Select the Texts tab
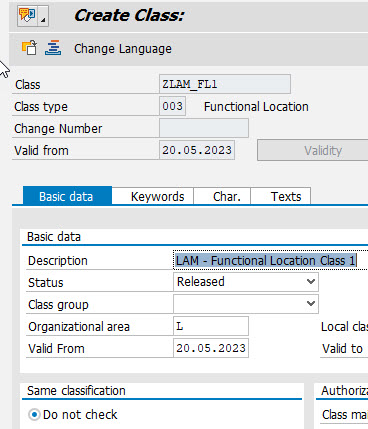The height and width of the screenshot is (429, 368). tap(286, 196)
